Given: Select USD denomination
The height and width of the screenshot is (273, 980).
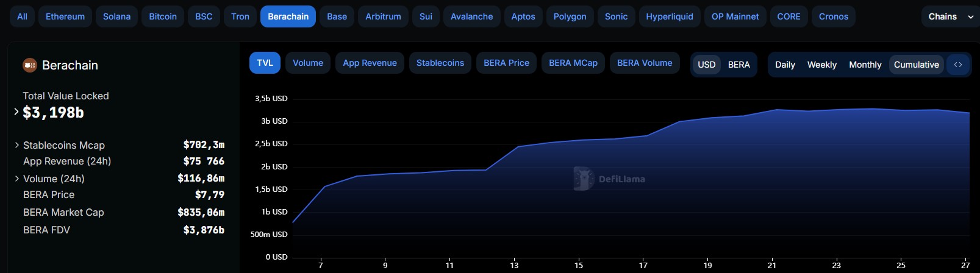Looking at the screenshot, I should [x=707, y=65].
